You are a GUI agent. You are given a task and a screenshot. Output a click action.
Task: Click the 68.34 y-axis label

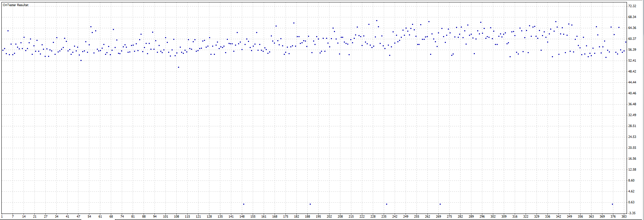coord(632,17)
